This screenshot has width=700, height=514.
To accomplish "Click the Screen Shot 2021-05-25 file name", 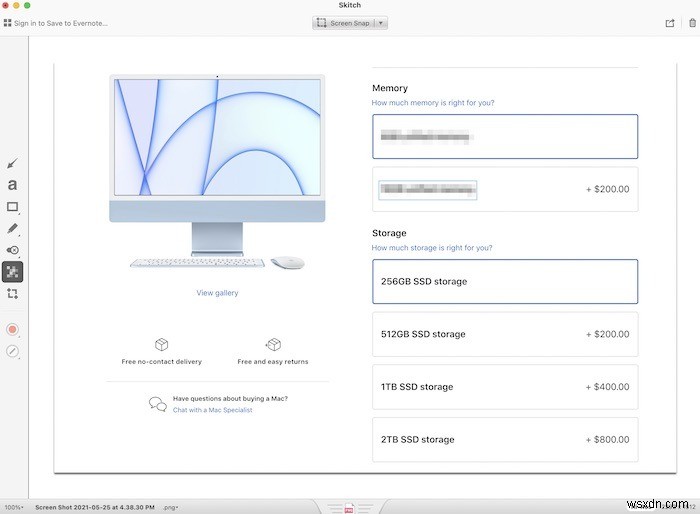I will pos(95,507).
